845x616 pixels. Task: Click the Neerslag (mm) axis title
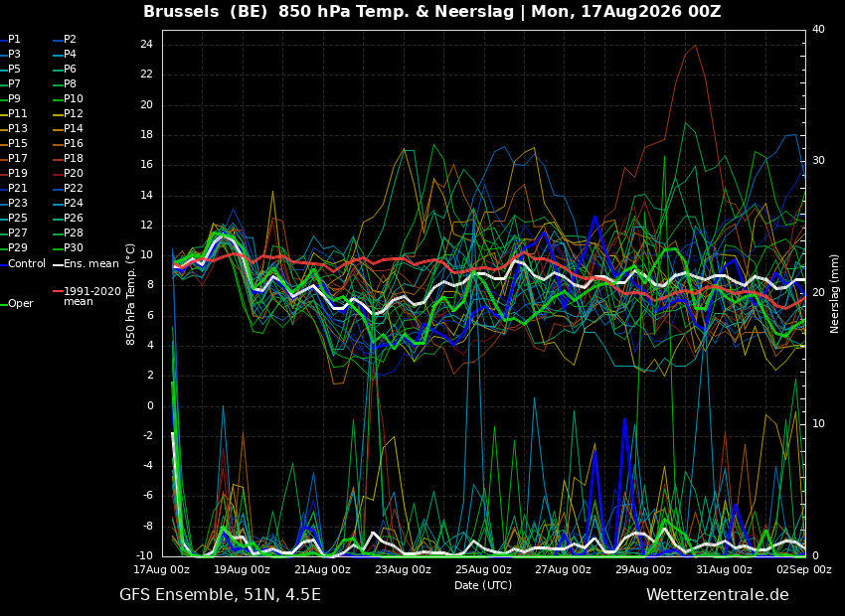pyautogui.click(x=835, y=294)
